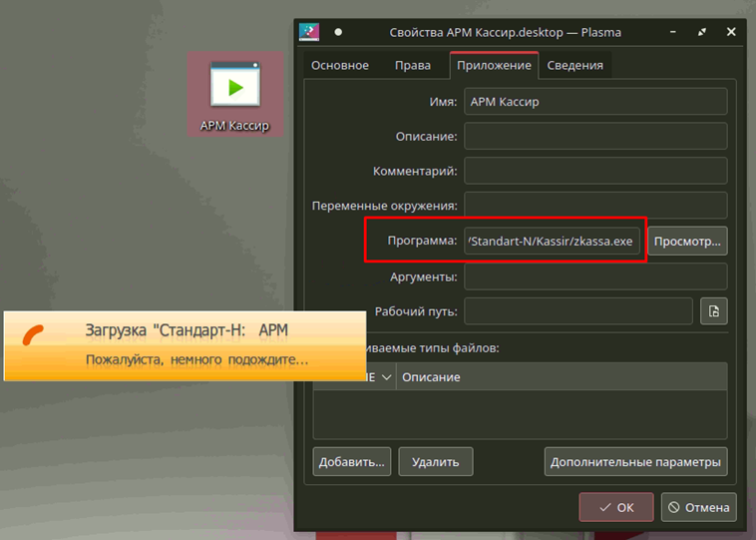Expand the MIME column sort arrow
Viewport: 756px width, 540px height.
(x=386, y=377)
